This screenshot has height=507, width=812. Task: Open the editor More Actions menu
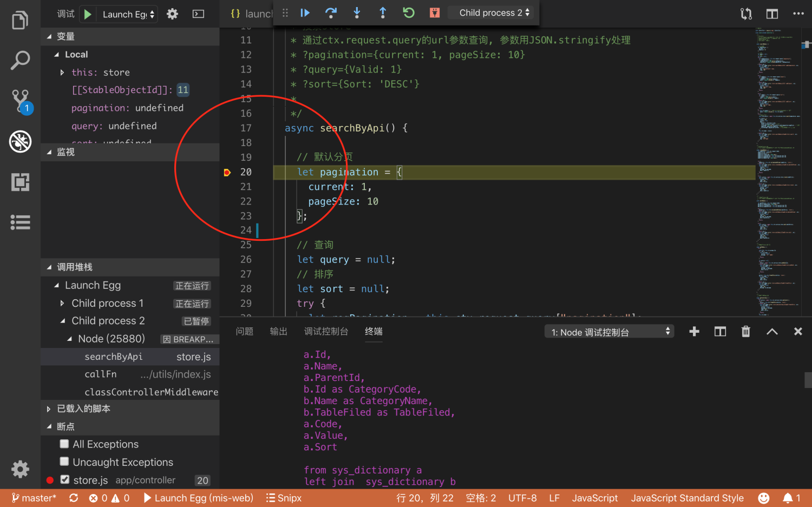coord(798,14)
